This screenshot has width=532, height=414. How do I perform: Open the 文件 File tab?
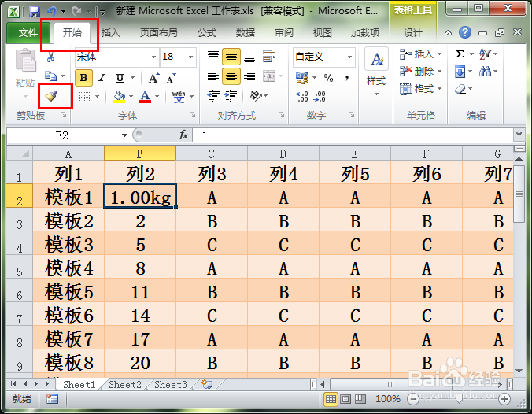[28, 33]
